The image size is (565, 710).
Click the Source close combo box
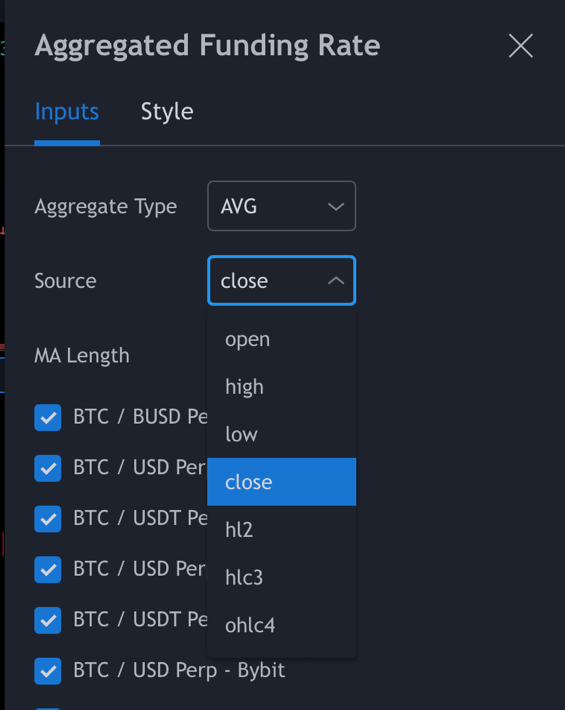click(282, 281)
